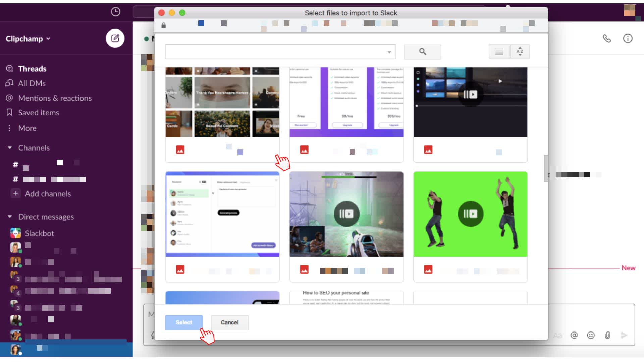This screenshot has height=362, width=644.
Task: Mention someone with @ icon in composer
Action: click(x=574, y=335)
